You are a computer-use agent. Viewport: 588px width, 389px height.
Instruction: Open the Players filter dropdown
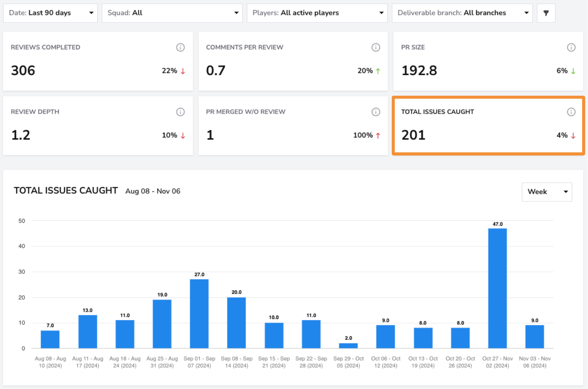pyautogui.click(x=317, y=13)
